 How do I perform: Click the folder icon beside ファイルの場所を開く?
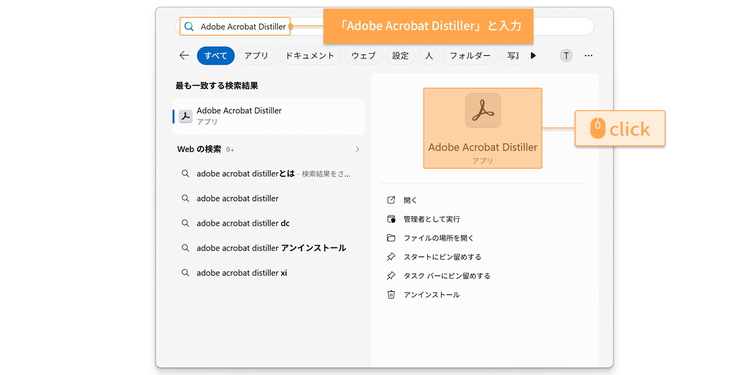point(391,238)
